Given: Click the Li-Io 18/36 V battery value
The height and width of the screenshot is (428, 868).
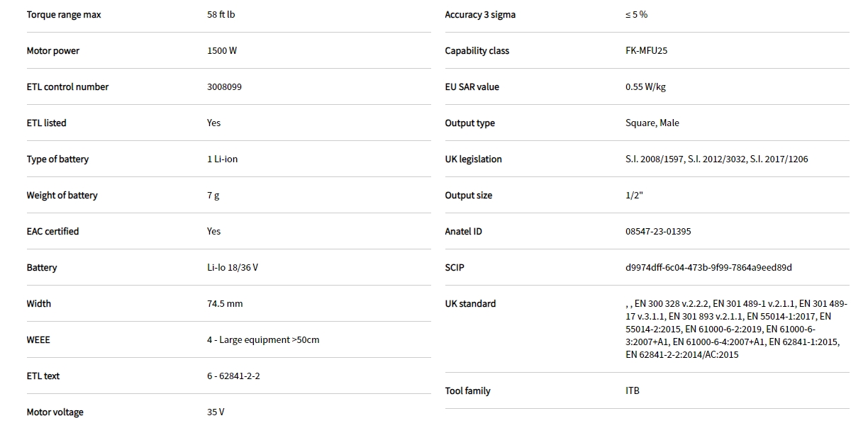Looking at the screenshot, I should coord(233,268).
